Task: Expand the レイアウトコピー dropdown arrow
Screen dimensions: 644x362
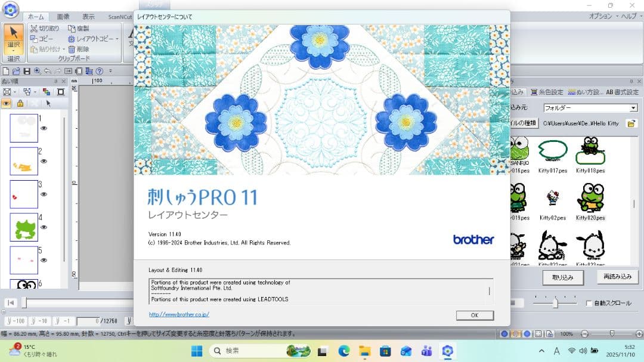Action: pyautogui.click(x=117, y=39)
